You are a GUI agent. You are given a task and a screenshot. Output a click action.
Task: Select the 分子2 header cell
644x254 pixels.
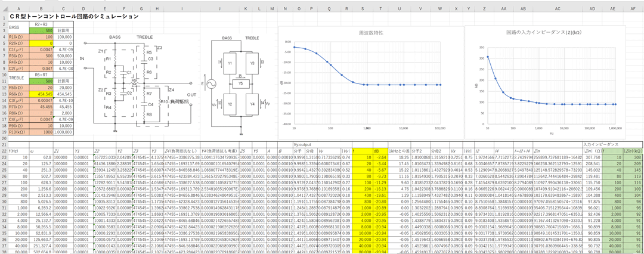[420, 150]
